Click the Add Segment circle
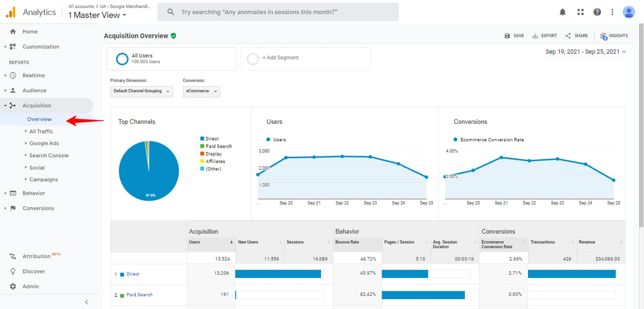This screenshot has width=644, height=309. tap(252, 59)
